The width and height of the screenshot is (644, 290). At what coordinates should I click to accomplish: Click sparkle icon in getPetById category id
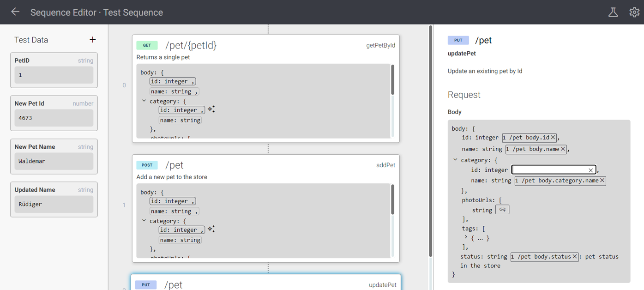pos(211,109)
